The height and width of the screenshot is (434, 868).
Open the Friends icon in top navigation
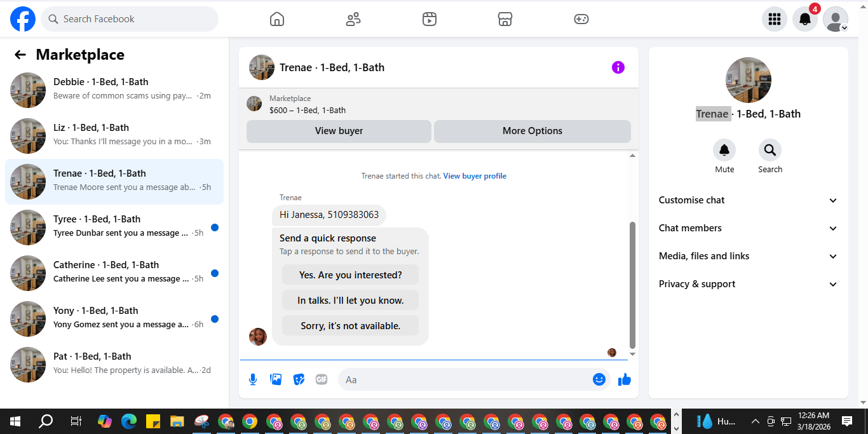click(353, 19)
